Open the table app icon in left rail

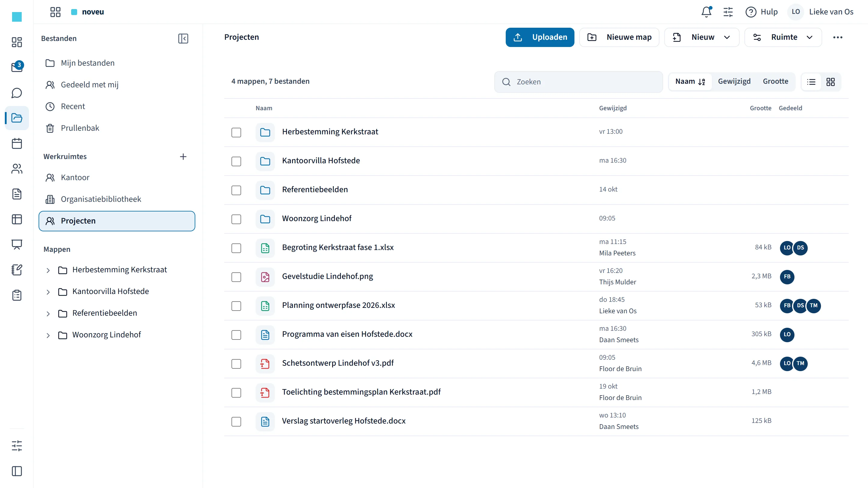pos(17,219)
